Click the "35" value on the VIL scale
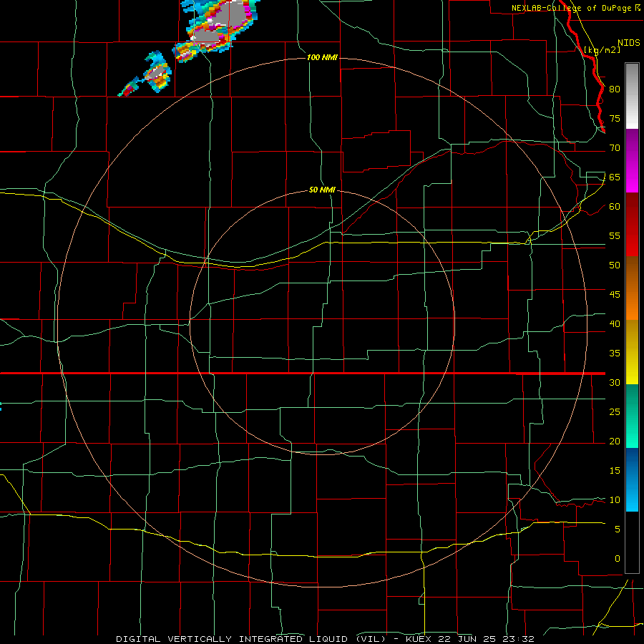The image size is (644, 644). click(615, 353)
